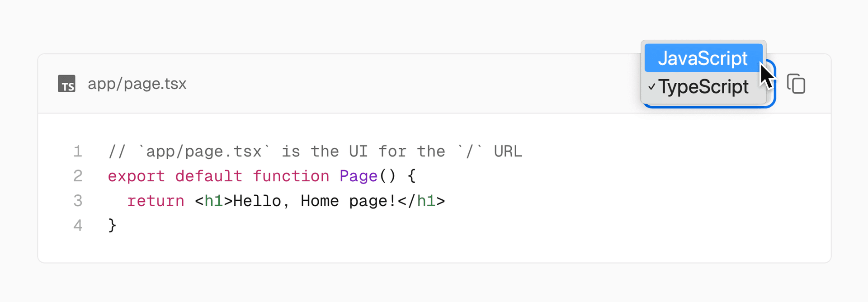
Task: Click the 'Page' function name
Action: click(358, 176)
